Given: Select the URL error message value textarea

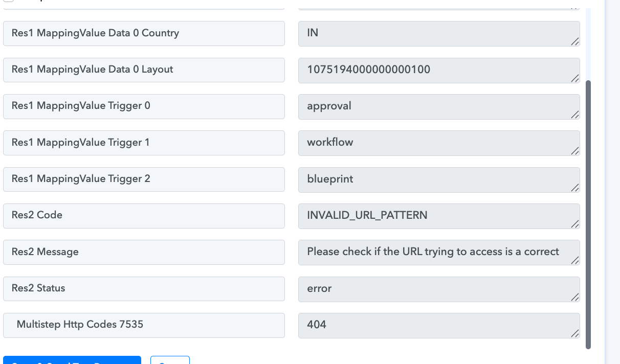Looking at the screenshot, I should [x=438, y=252].
